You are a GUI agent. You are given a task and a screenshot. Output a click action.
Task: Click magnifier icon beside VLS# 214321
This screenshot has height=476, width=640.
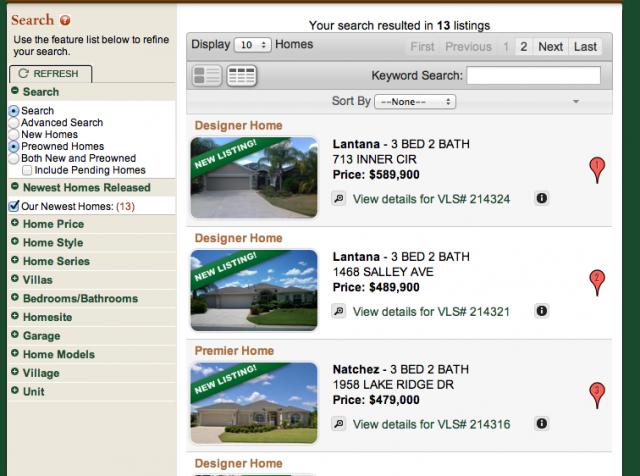coord(339,311)
